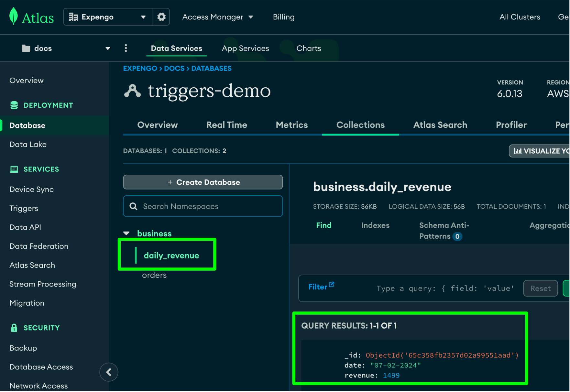
Task: Click the Create Database button
Action: [x=203, y=182]
